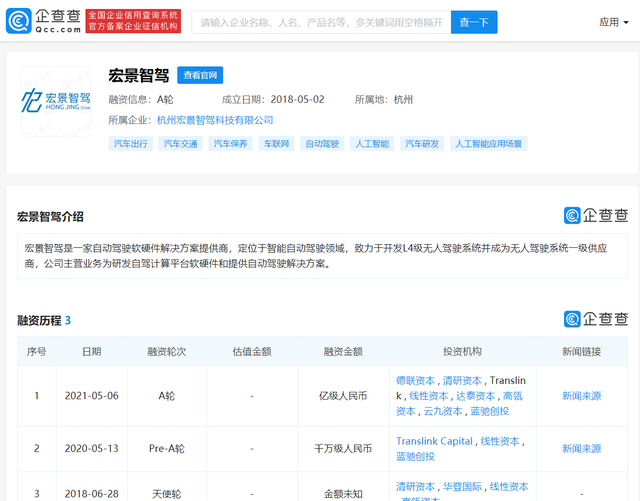Click the 成立日期 2018-05-02 text
The width and height of the screenshot is (640, 501).
(x=273, y=100)
